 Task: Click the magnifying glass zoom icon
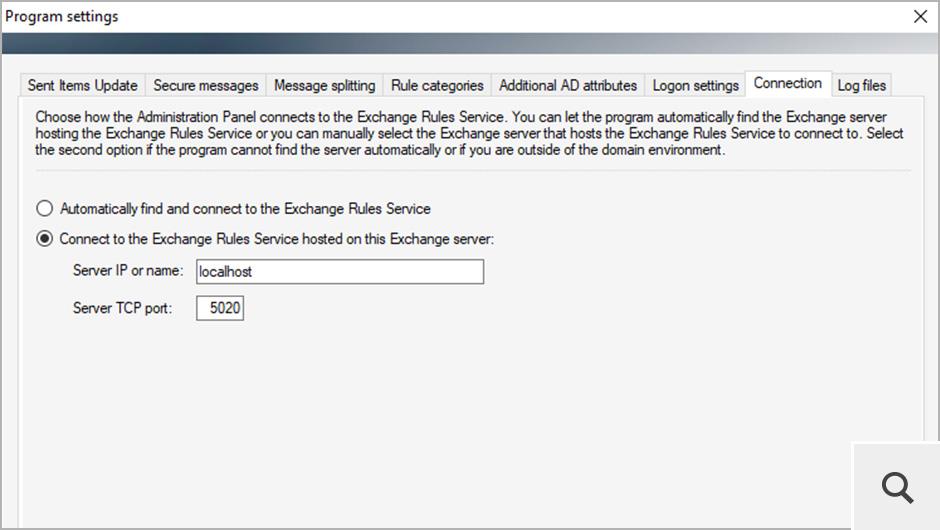tap(897, 487)
